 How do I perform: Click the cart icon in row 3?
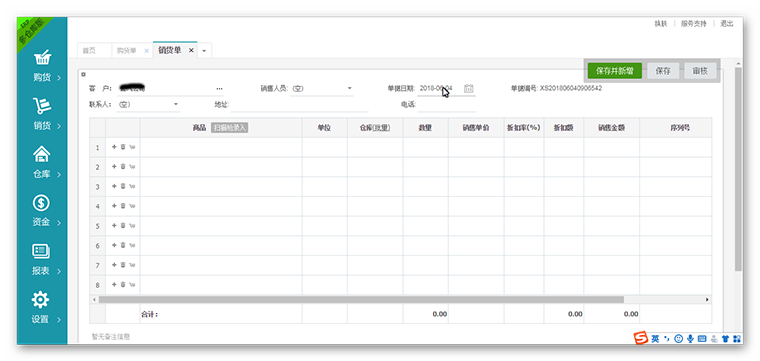132,187
